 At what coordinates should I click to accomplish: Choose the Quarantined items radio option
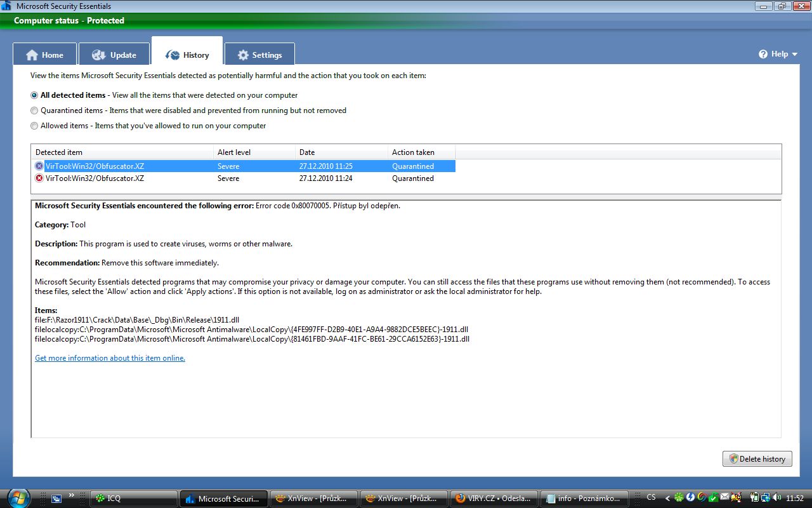click(x=34, y=110)
